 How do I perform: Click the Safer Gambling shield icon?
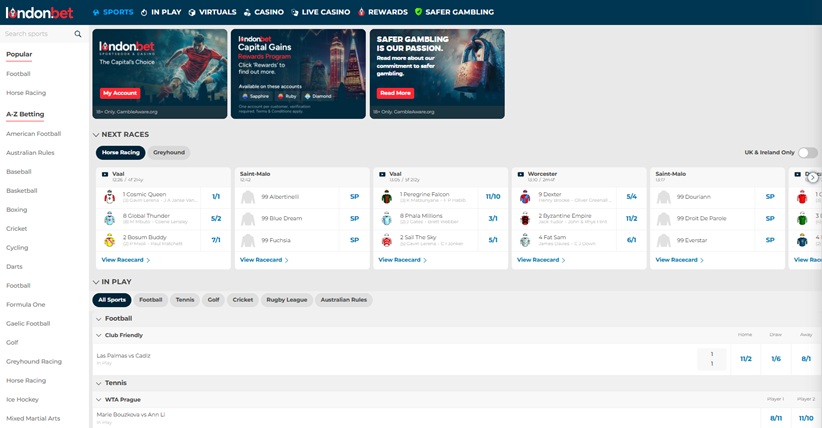(418, 12)
